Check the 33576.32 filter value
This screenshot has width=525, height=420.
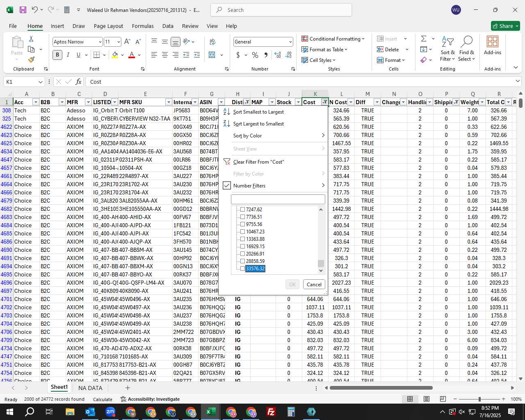[x=242, y=269]
